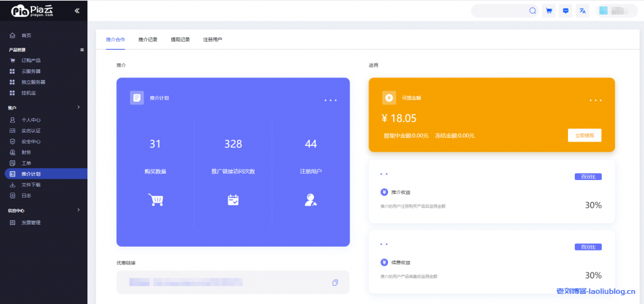Collapse sidebar with the double-chevron icon
This screenshot has width=644, height=304.
coord(77,11)
